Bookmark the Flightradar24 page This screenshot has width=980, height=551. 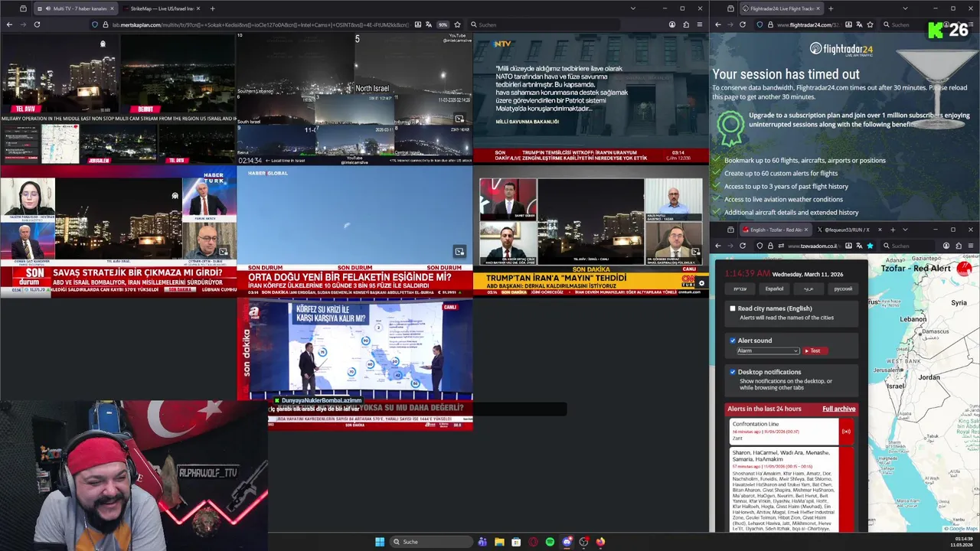point(870,24)
